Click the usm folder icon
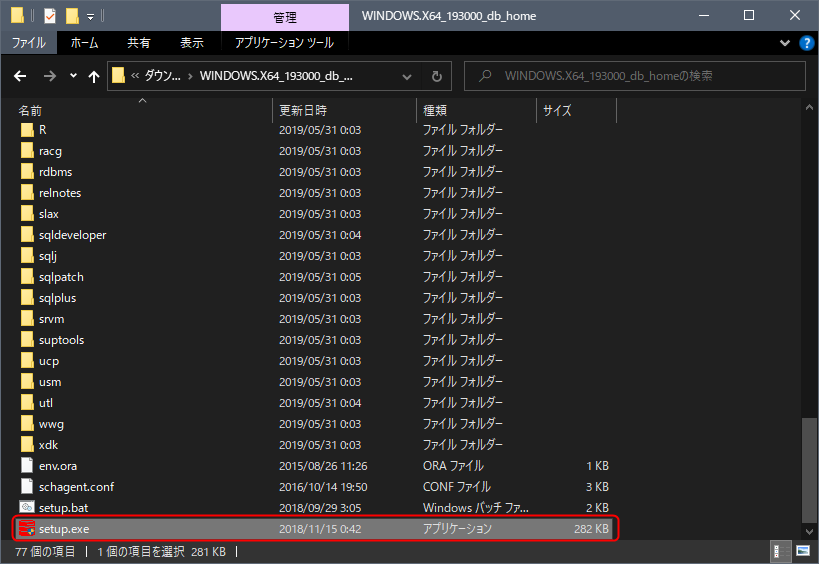Image resolution: width=819 pixels, height=564 pixels. (x=27, y=381)
